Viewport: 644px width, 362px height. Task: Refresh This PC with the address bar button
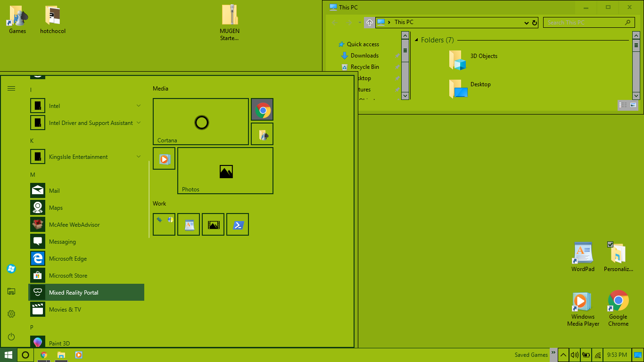534,22
